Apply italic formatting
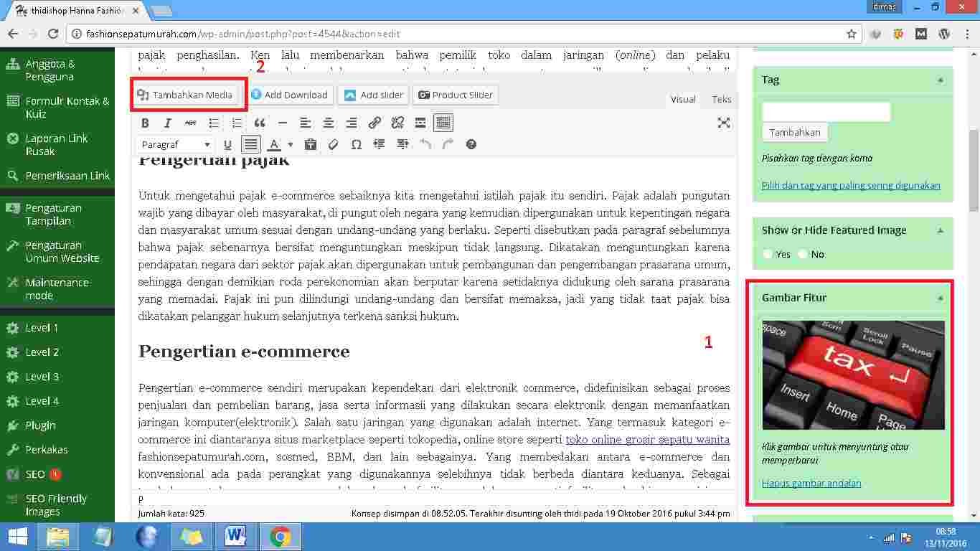Screen dimensions: 980x551 click(168, 123)
